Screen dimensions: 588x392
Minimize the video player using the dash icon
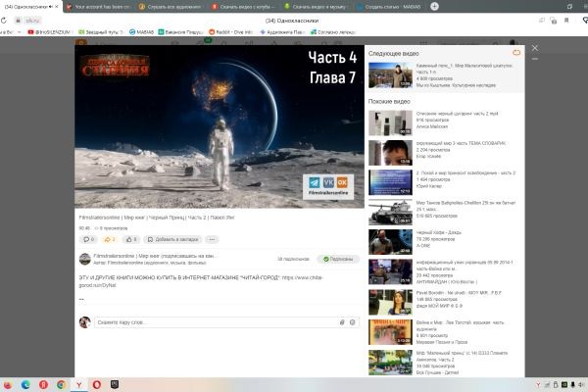pyautogui.click(x=535, y=59)
